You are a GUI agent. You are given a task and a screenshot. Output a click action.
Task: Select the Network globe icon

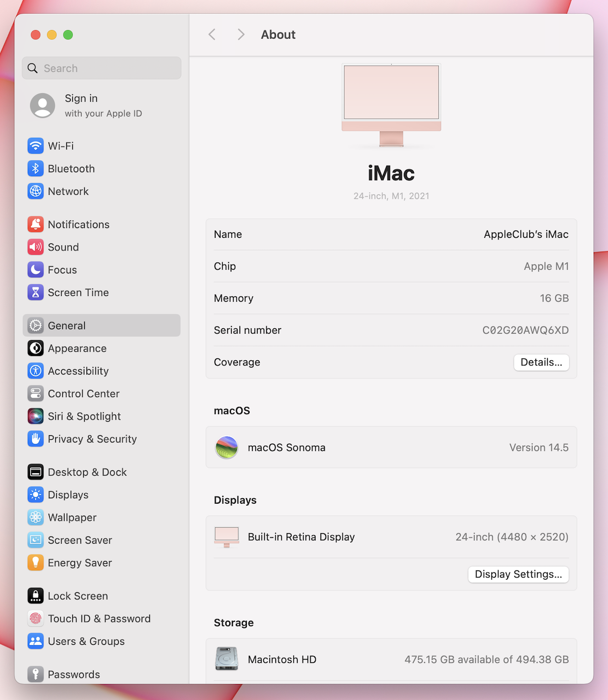[36, 191]
